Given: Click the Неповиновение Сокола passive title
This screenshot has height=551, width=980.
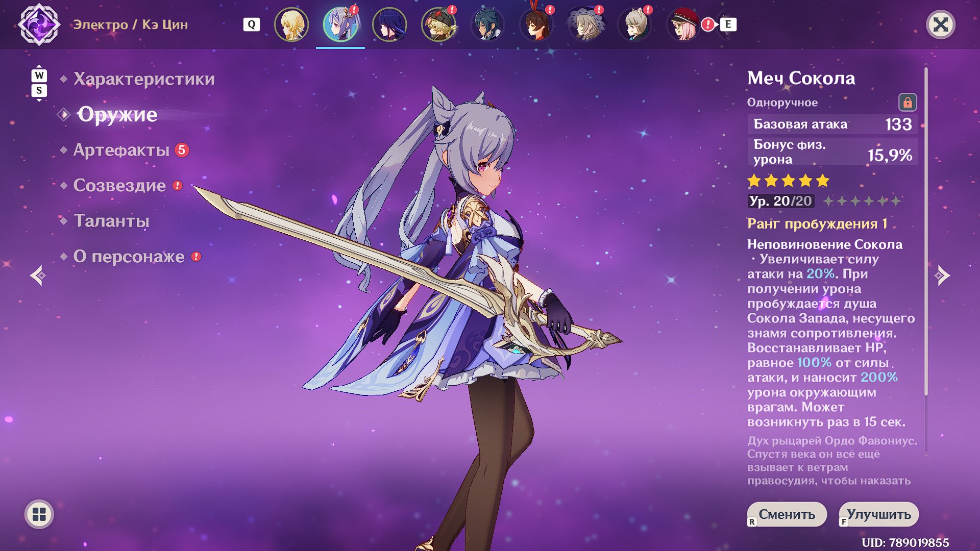Looking at the screenshot, I should [825, 244].
